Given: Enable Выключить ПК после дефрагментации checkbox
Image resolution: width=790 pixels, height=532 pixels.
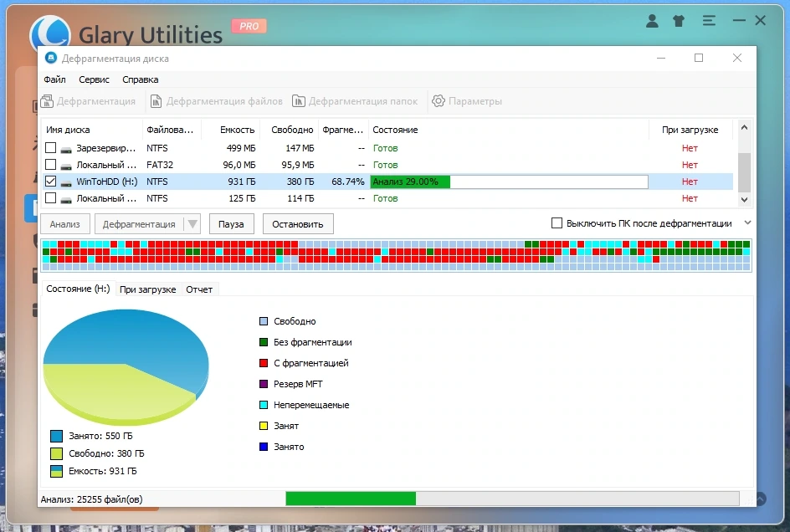Looking at the screenshot, I should click(x=557, y=223).
